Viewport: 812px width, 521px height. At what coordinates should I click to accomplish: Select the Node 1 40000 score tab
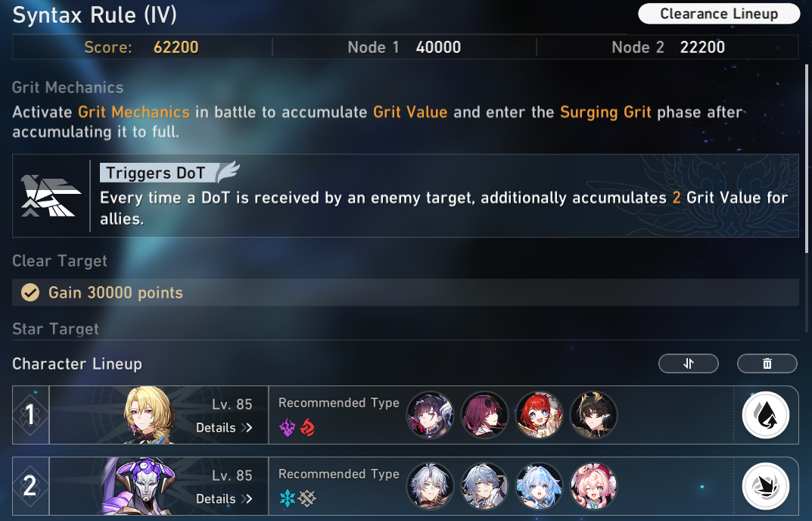(404, 47)
